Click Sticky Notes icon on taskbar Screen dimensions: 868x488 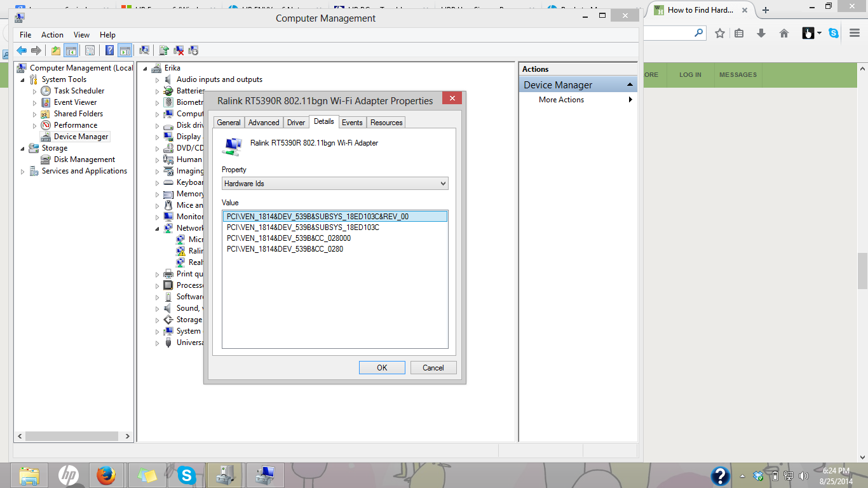pyautogui.click(x=147, y=475)
